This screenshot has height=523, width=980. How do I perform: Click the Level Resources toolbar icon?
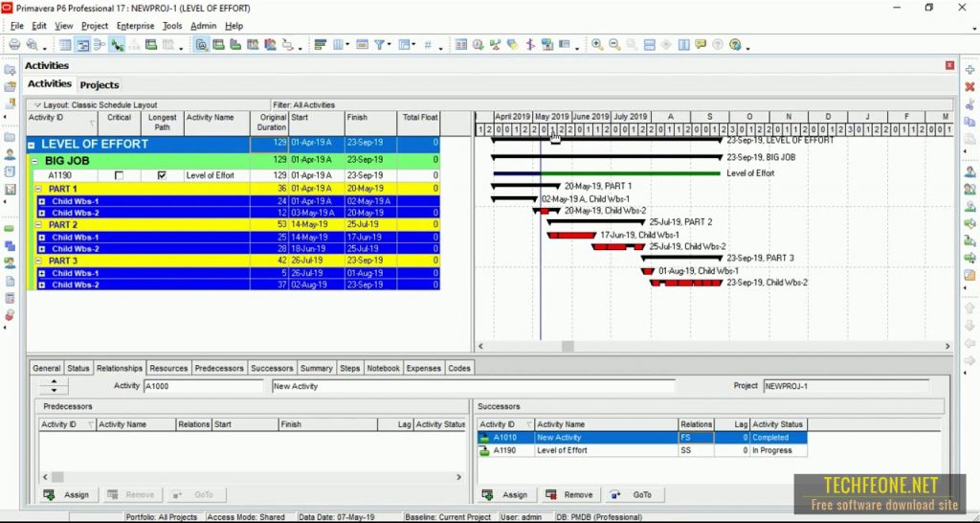496,44
